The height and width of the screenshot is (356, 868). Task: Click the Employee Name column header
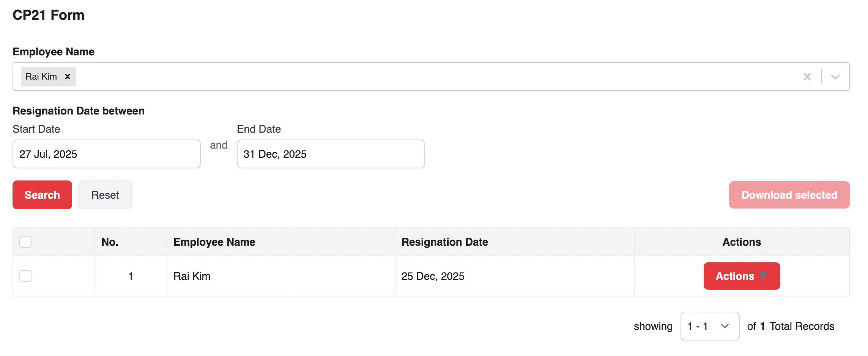click(214, 242)
